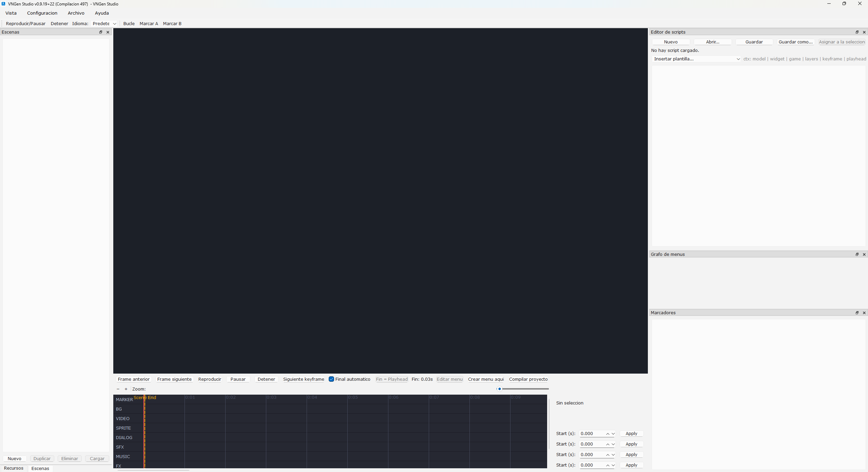
Task: Toggle Bucle loop playback
Action: (129, 24)
